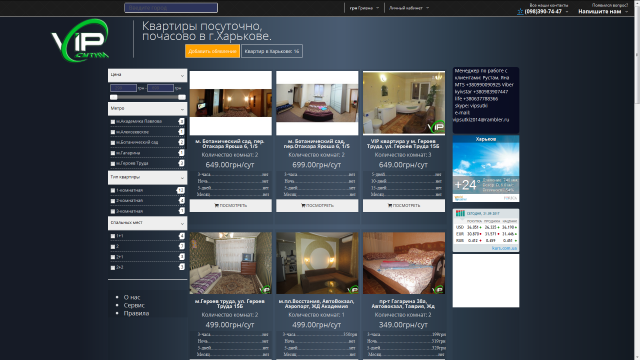Click title м.пл.Восстания, Автовокзал, Аэропорт
The height and width of the screenshot is (360, 640).
317,304
